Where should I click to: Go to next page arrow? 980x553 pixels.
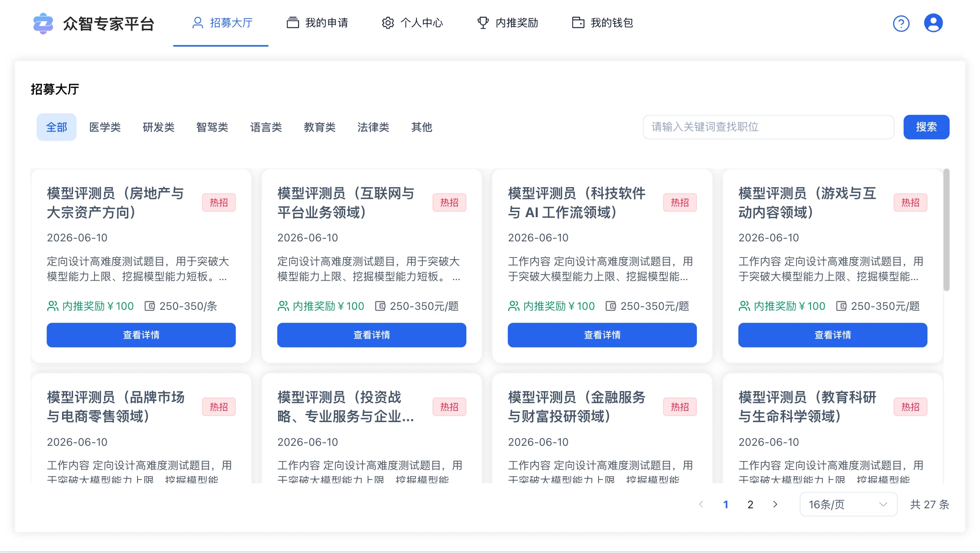775,504
